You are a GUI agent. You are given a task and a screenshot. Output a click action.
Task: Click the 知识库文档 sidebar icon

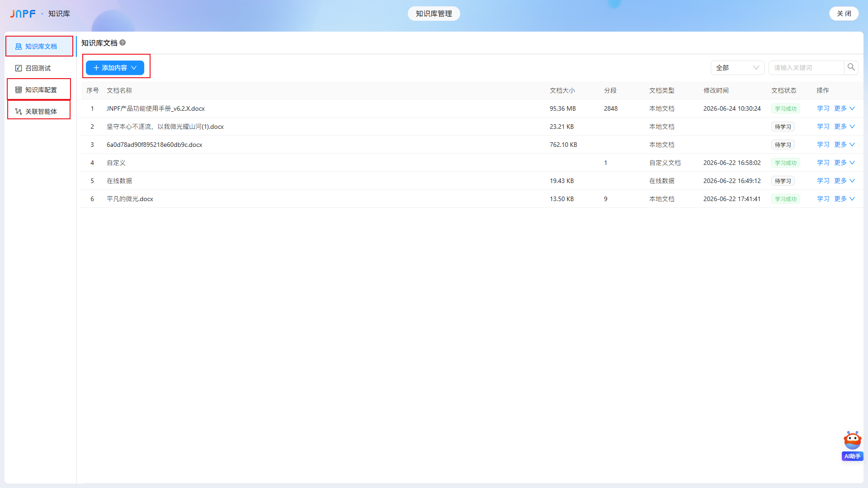19,47
